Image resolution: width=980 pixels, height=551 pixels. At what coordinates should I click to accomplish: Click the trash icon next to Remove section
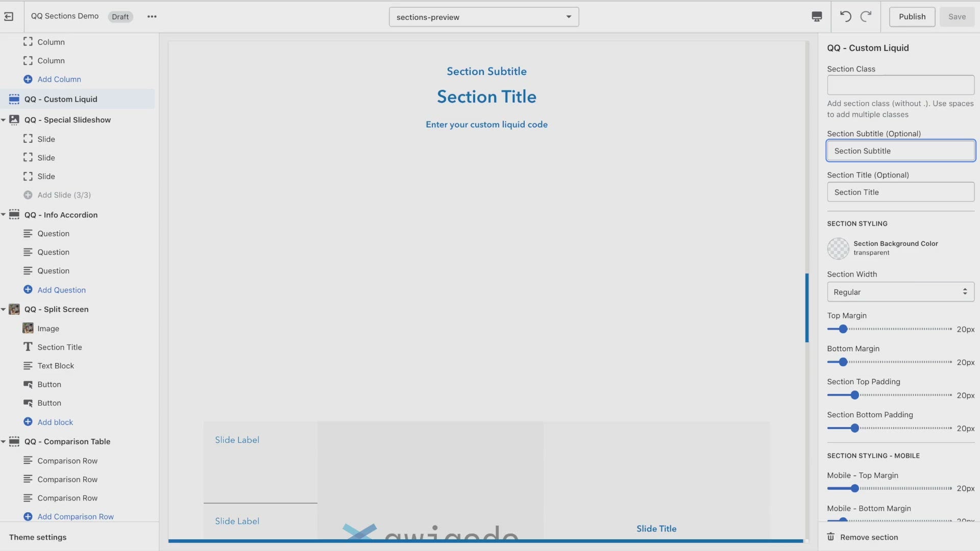(x=831, y=537)
